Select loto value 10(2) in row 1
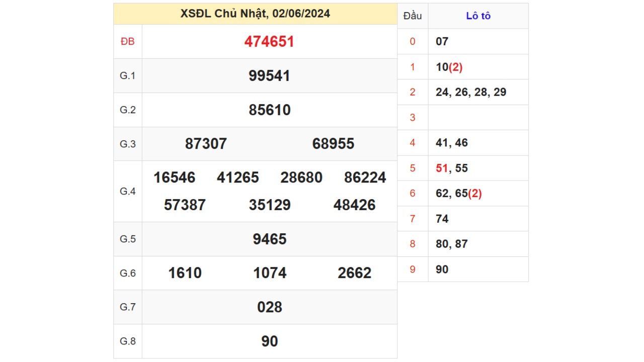 click(449, 67)
